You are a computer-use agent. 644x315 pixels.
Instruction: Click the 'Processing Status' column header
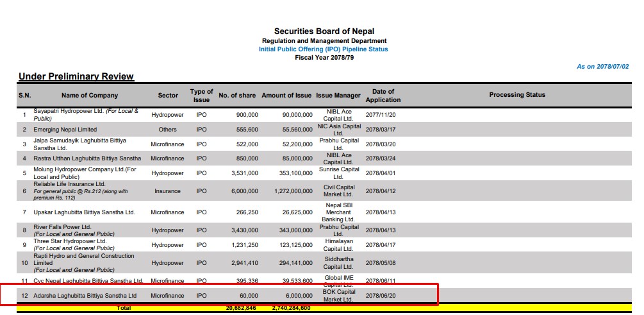517,95
